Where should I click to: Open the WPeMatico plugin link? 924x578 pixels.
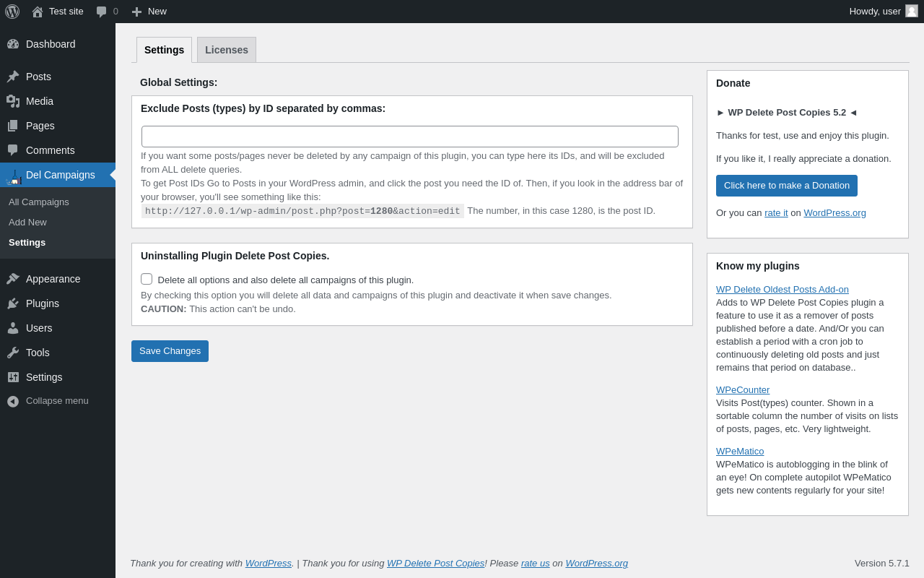740,452
